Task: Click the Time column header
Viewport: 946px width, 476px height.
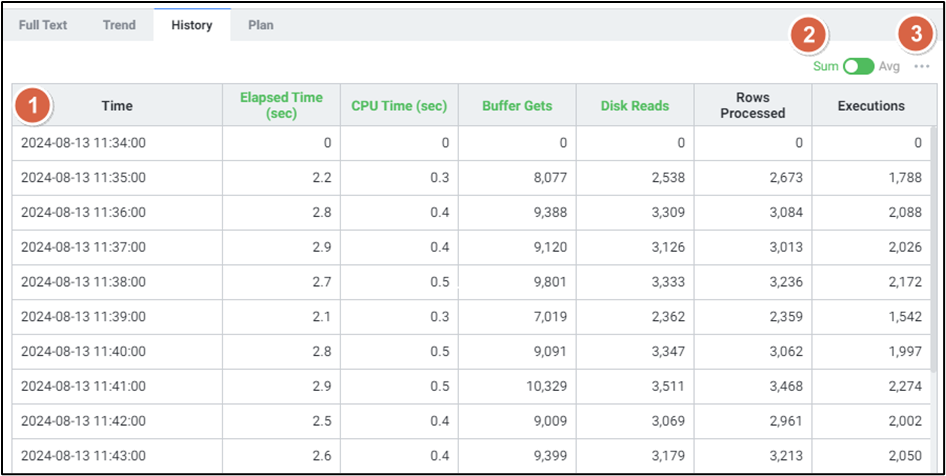Action: 116,106
